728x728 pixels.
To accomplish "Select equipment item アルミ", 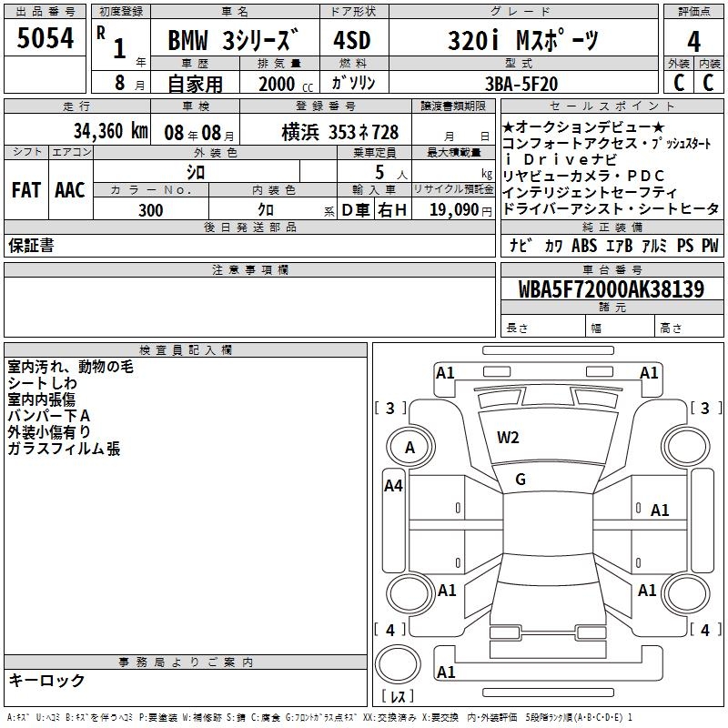I will [654, 246].
